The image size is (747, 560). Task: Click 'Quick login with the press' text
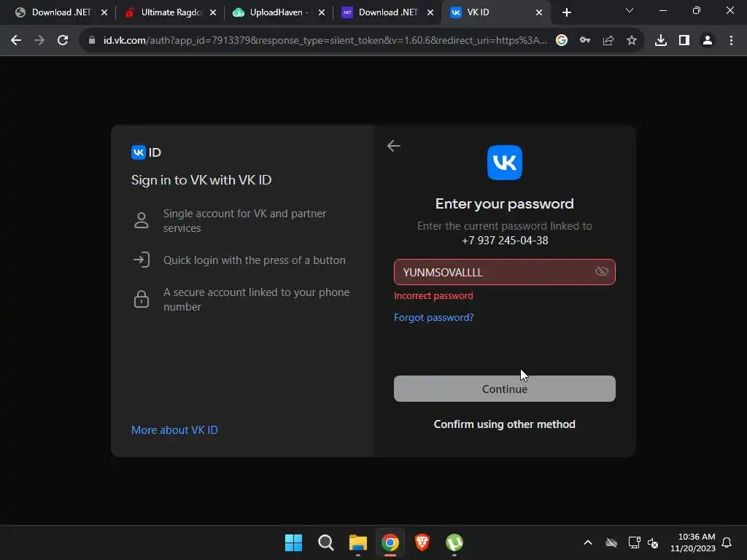point(255,260)
